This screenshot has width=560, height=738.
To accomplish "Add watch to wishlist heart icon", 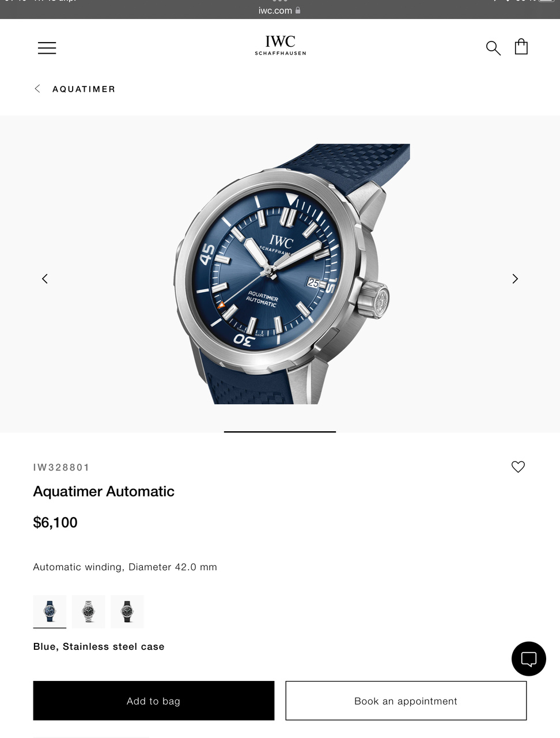I will click(x=518, y=466).
